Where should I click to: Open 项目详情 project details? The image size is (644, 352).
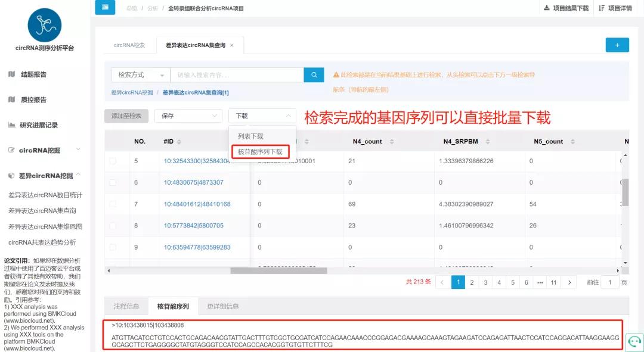pos(614,8)
